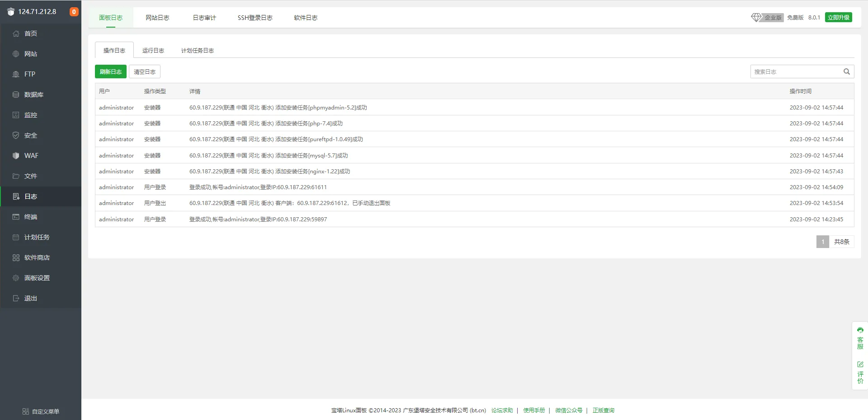Screen dimensions: 868x420
Task: Click the php-7.4 install log detail
Action: pos(266,124)
